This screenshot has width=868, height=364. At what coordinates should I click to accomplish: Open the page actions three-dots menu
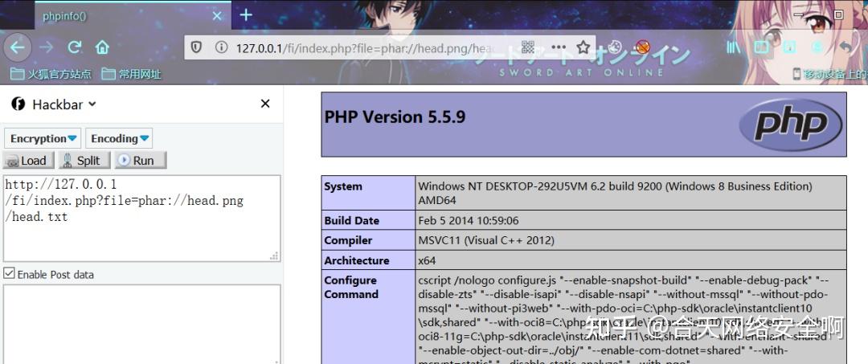[x=558, y=47]
